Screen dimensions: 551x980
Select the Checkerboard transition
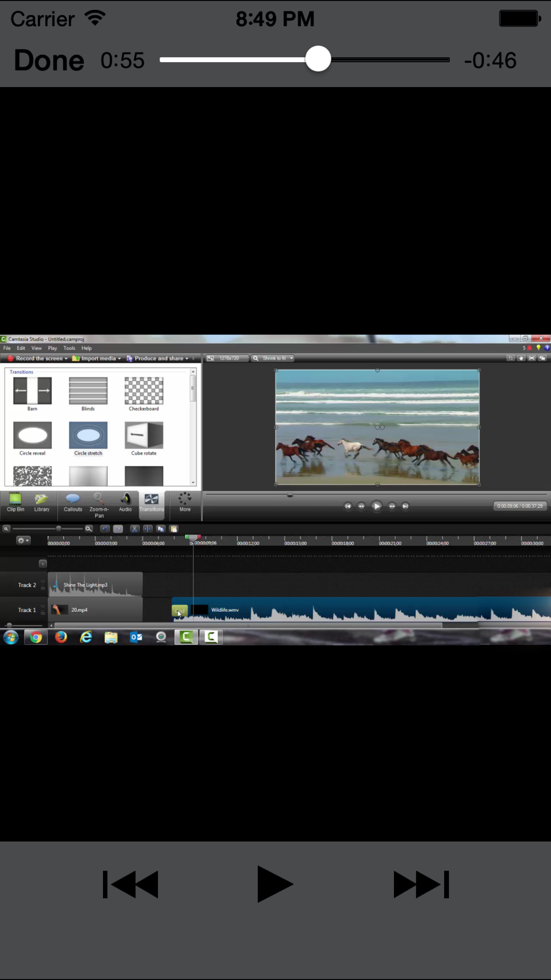(x=144, y=390)
